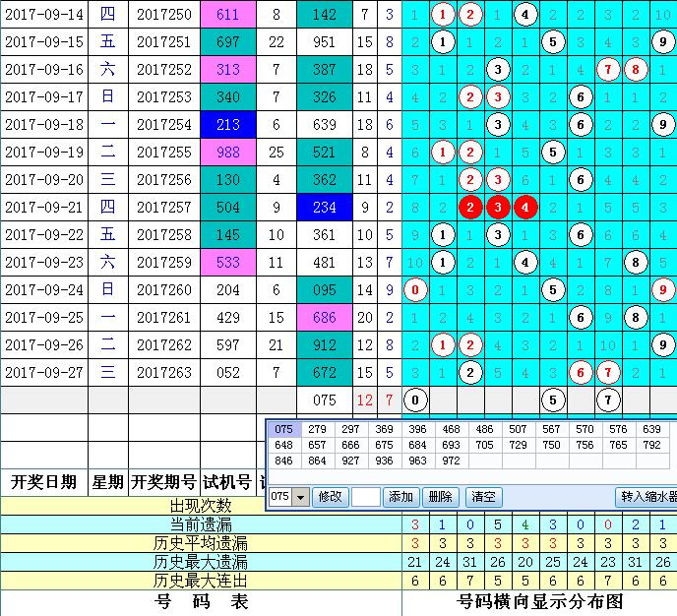Click the 修改 button
Screen dimensions: 677x616
(x=331, y=497)
